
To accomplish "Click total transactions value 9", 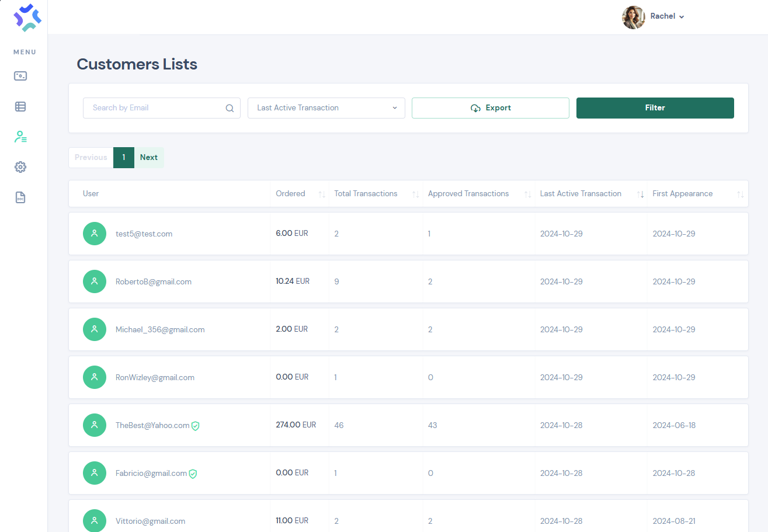I will [336, 281].
